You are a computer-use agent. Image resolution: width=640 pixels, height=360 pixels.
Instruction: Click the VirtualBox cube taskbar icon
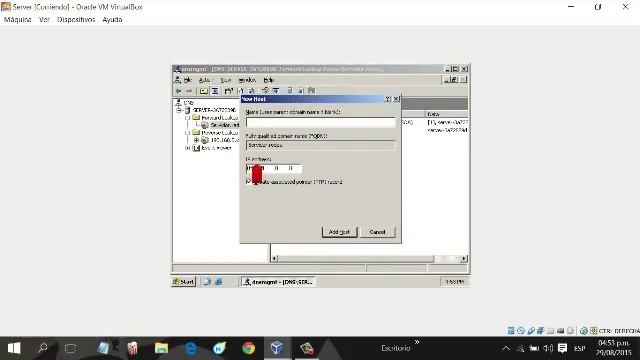(277, 348)
